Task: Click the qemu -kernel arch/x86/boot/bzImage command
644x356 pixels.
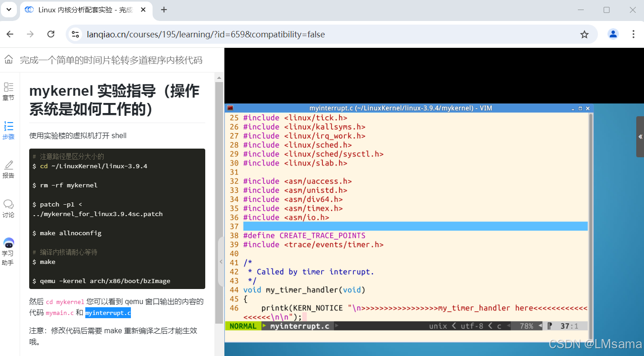Action: tap(101, 281)
